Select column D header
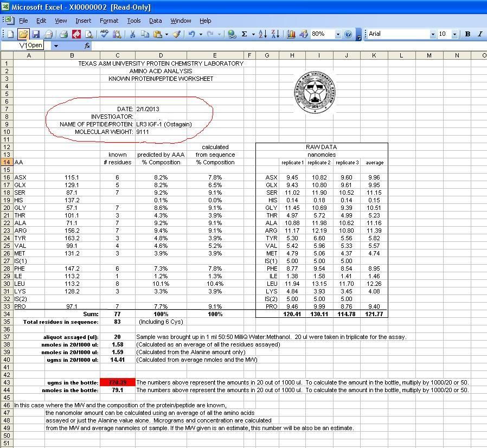487x448 pixels. [x=161, y=55]
